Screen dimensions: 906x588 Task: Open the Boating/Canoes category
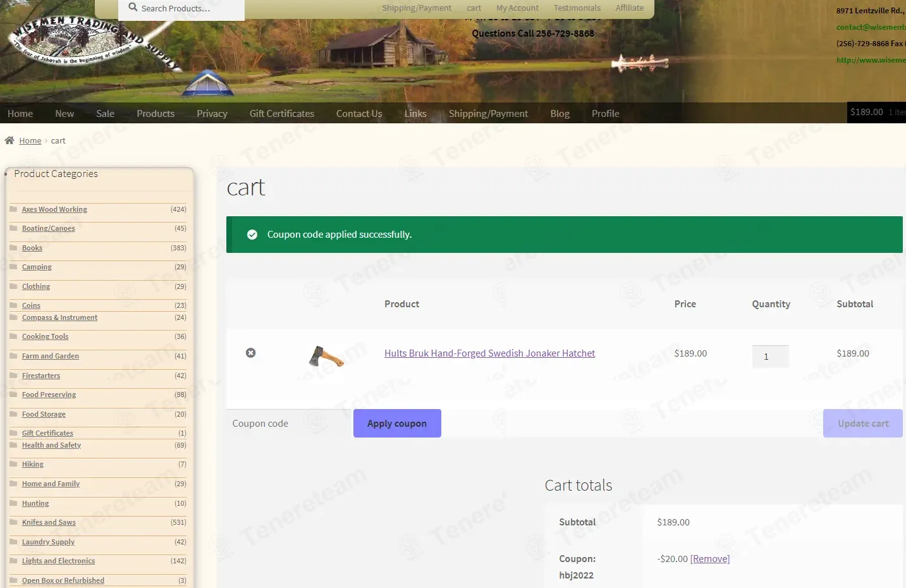pos(48,228)
